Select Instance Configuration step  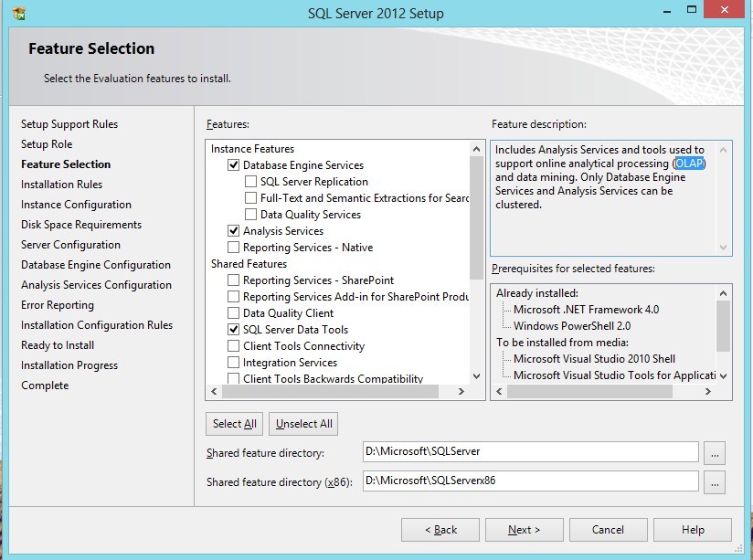point(76,205)
